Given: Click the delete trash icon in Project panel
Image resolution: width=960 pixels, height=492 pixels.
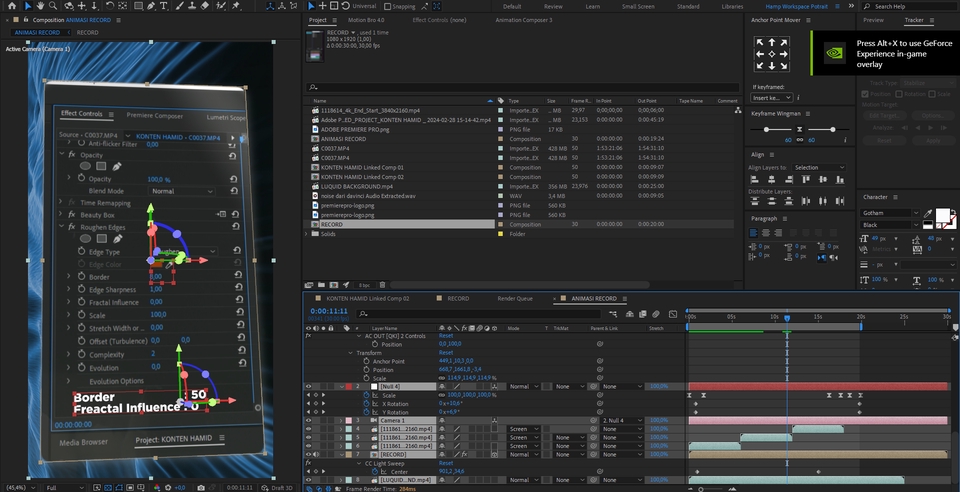Looking at the screenshot, I should [382, 285].
